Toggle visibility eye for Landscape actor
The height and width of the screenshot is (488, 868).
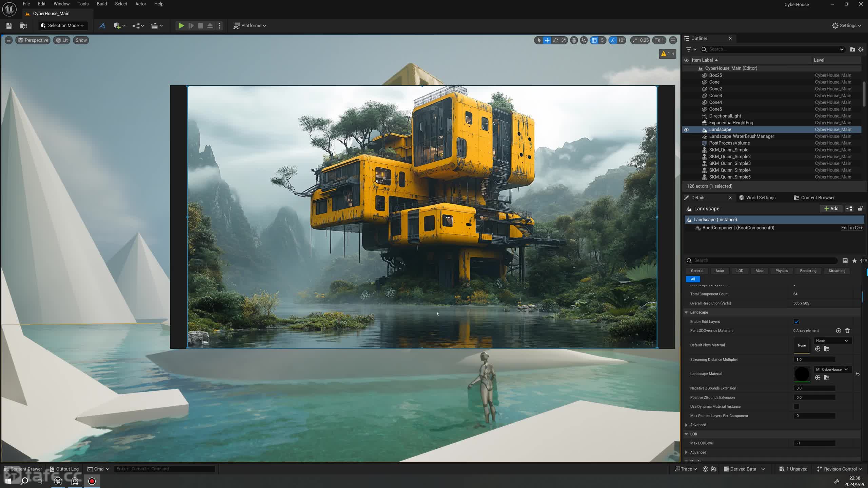(x=686, y=129)
